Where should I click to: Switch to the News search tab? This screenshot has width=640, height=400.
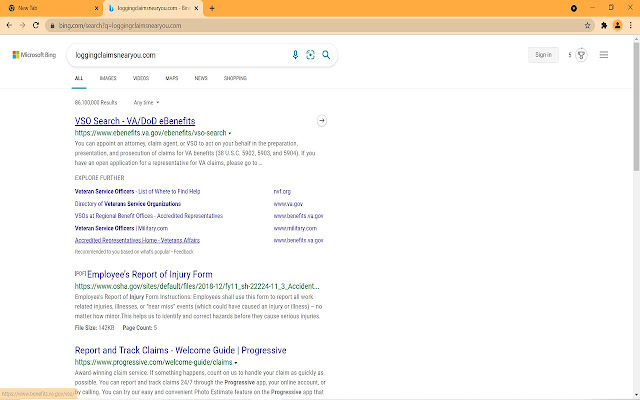coord(201,77)
